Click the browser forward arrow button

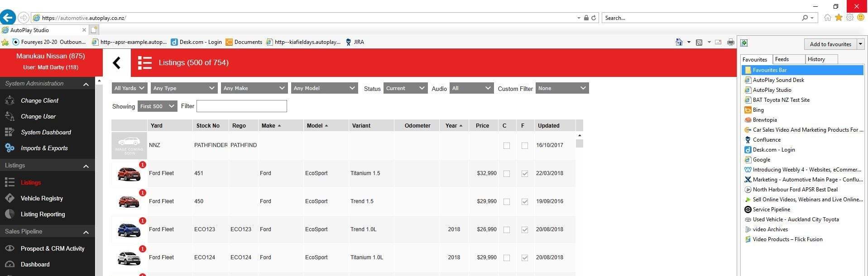click(x=23, y=18)
